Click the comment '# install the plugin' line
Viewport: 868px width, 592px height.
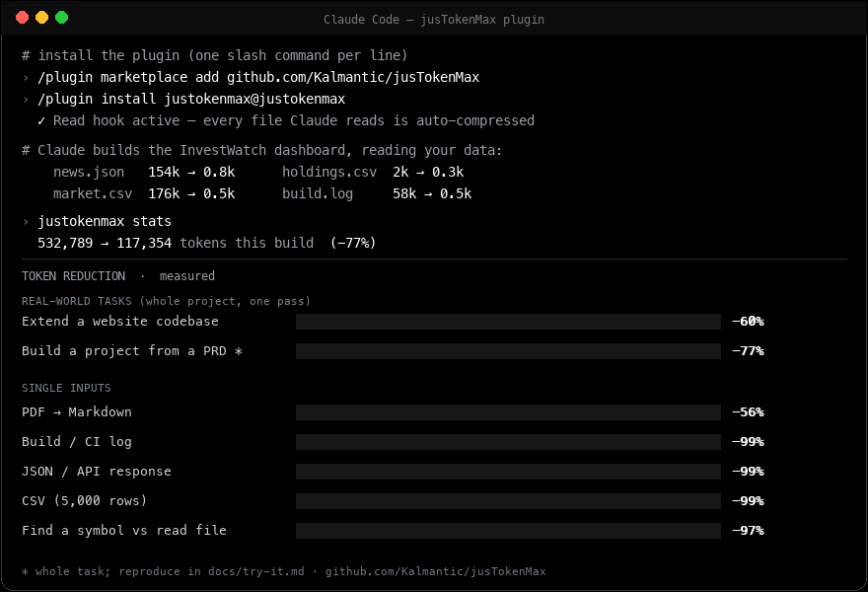pyautogui.click(x=215, y=55)
